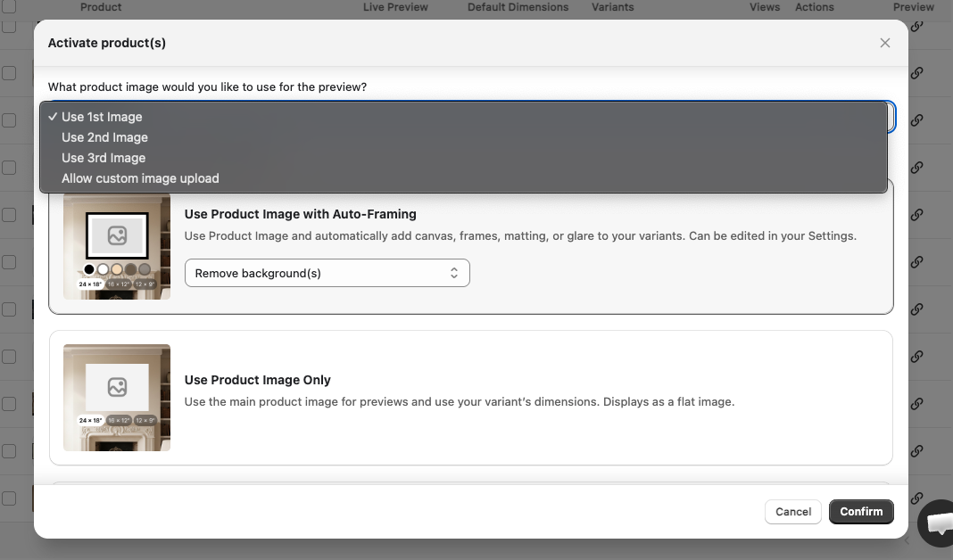Image resolution: width=953 pixels, height=560 pixels.
Task: Click the Preview column header
Action: [x=914, y=7]
